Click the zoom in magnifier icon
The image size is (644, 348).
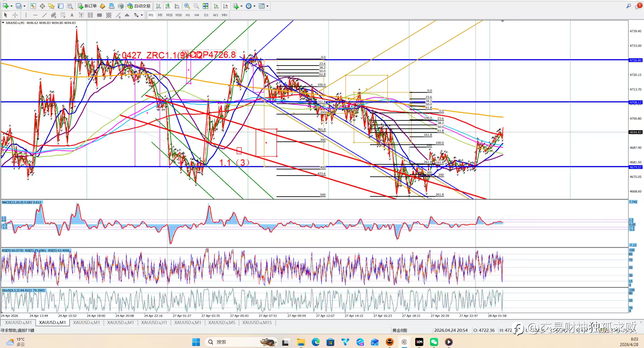click(187, 6)
